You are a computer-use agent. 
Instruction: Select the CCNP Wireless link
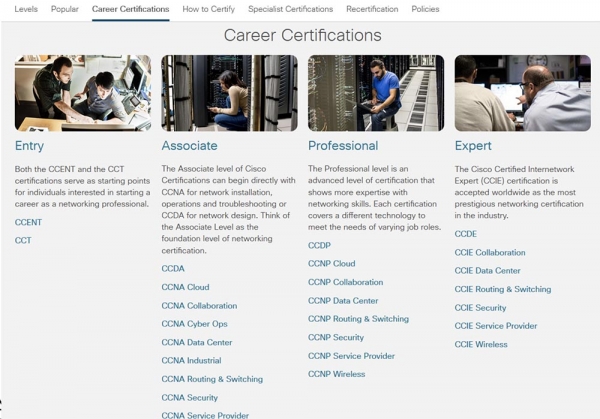[x=336, y=374]
